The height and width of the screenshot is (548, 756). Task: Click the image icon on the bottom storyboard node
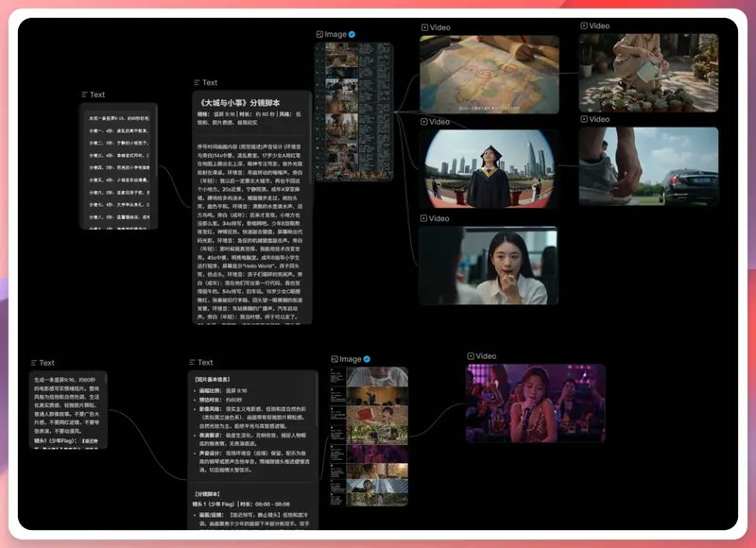click(335, 359)
